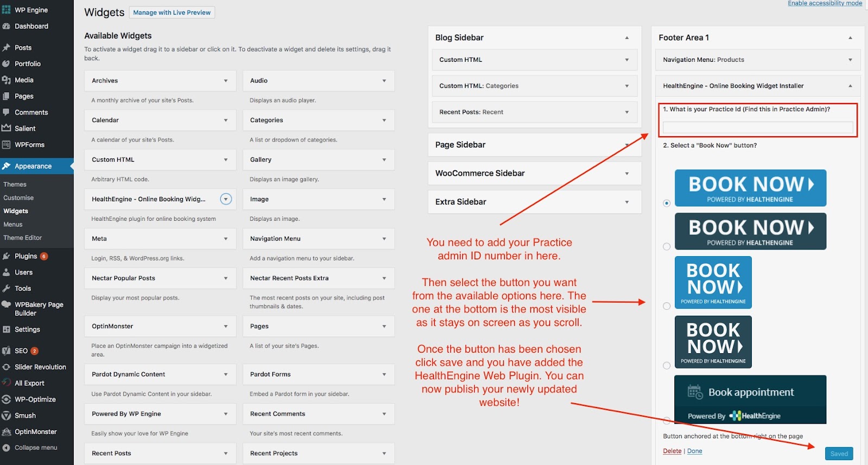Select the dark square Book Now radio button
Viewport: 868px width, 465px height.
[667, 366]
